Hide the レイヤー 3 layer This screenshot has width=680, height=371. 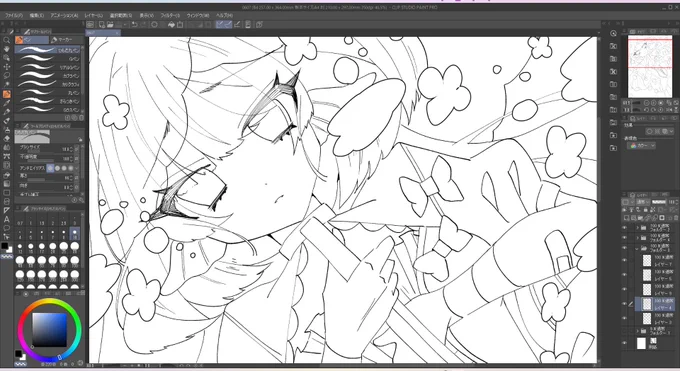[x=625, y=318]
